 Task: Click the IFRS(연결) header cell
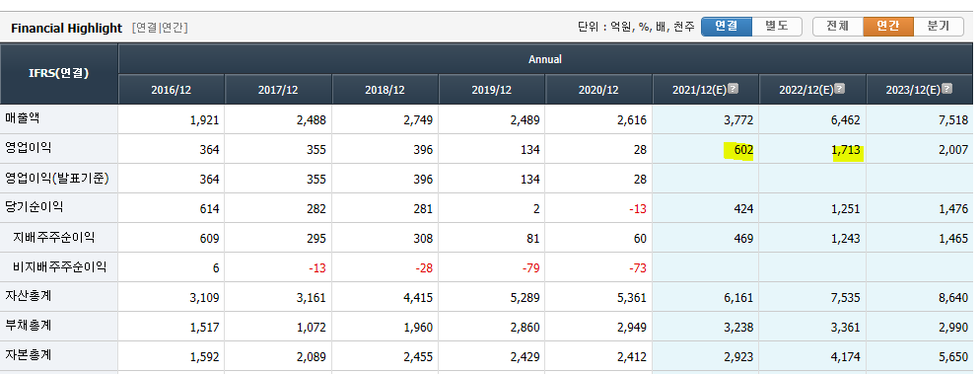point(59,73)
